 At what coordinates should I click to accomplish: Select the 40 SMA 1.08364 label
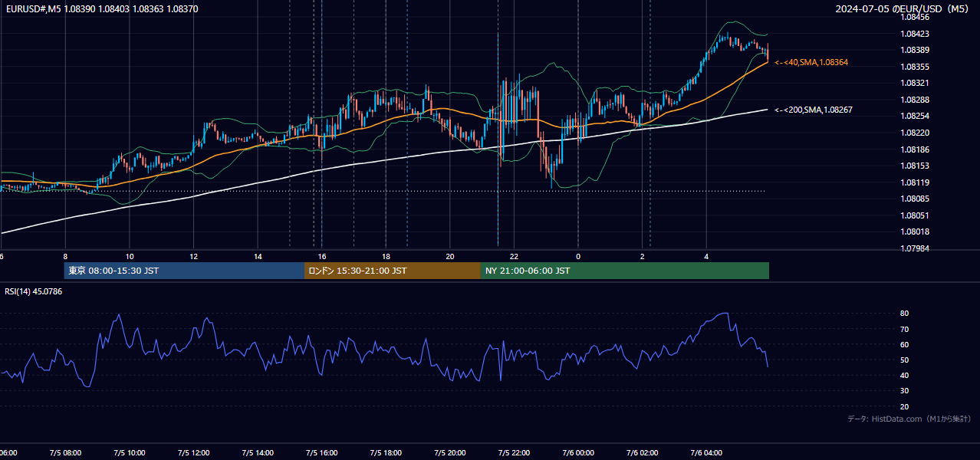811,62
